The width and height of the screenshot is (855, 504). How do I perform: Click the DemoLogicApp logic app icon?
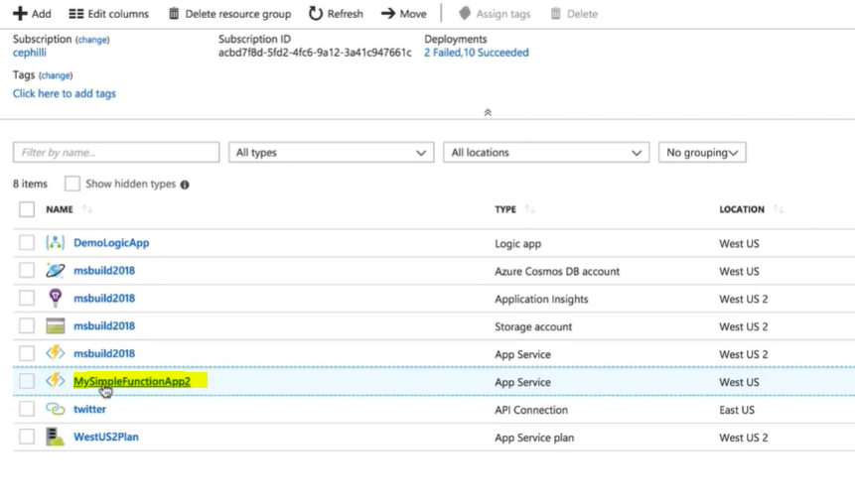(55, 242)
